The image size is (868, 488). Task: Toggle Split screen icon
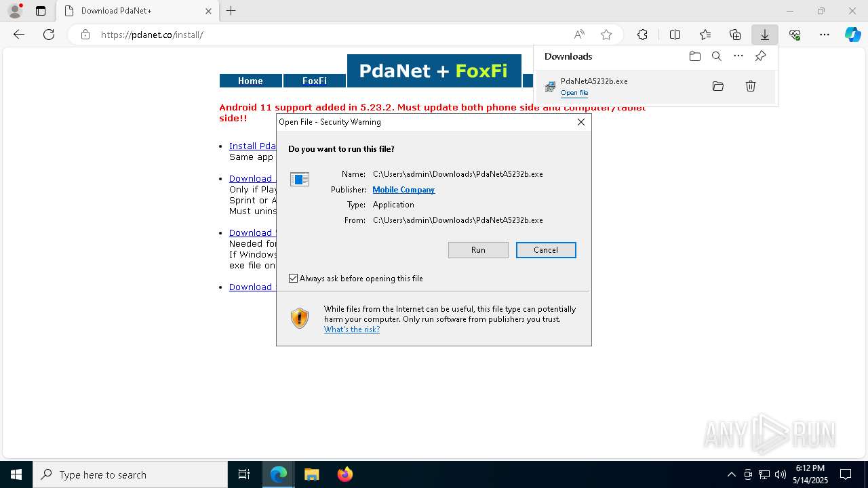click(x=675, y=35)
